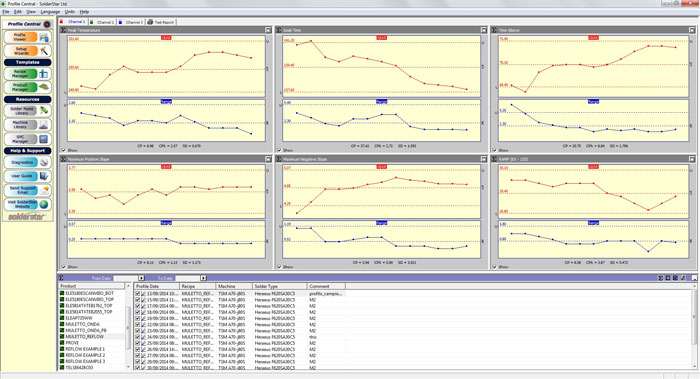Image resolution: width=700 pixels, height=379 pixels.
Task: Click the profile table vertical scrollbar
Action: 695,327
